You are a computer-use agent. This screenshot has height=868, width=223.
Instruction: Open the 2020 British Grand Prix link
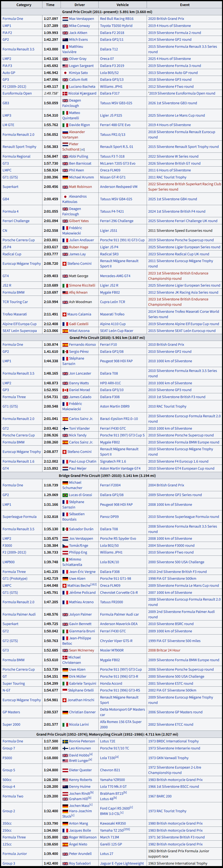166,19
